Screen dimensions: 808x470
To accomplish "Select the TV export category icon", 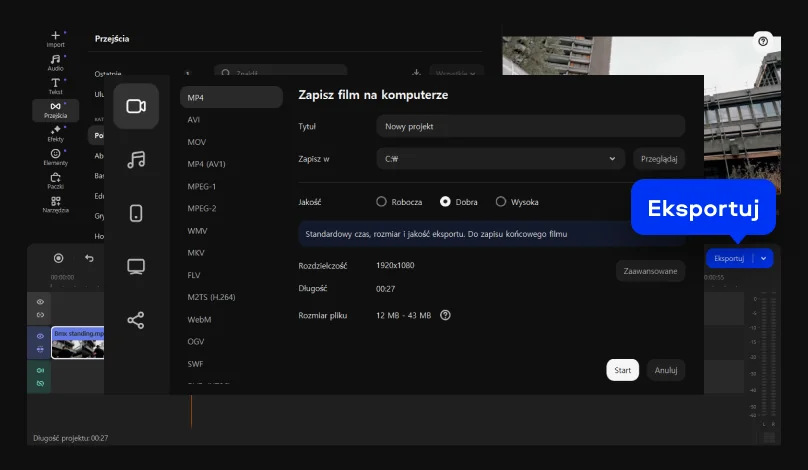I will click(136, 267).
